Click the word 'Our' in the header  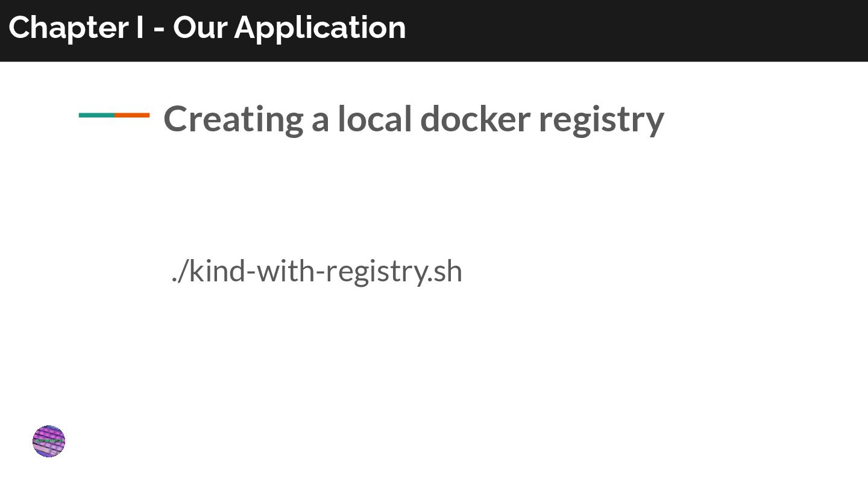tap(200, 28)
